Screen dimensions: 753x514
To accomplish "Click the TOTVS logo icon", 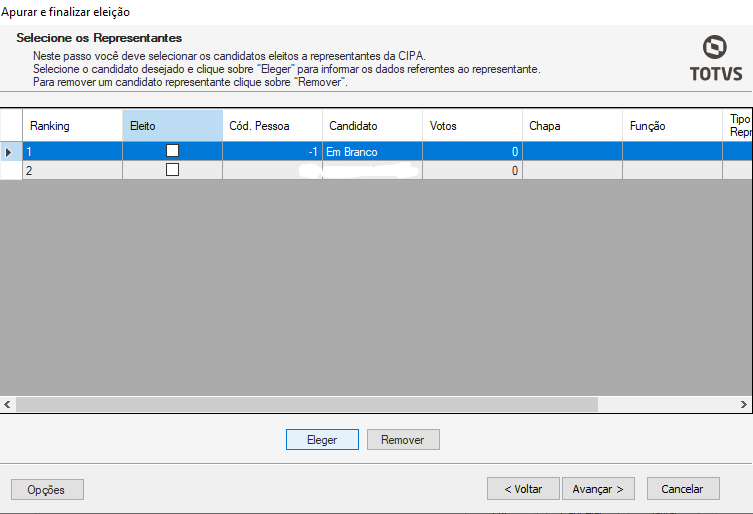I will pos(715,48).
